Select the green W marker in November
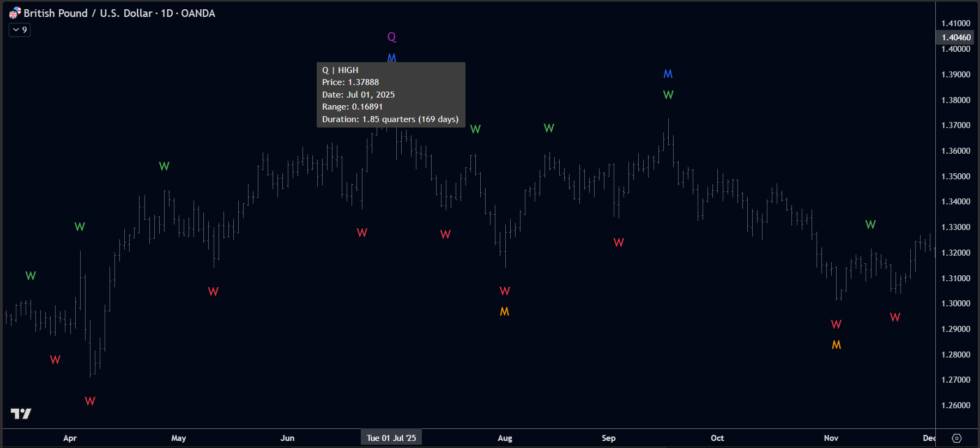980x448 pixels. pos(870,225)
